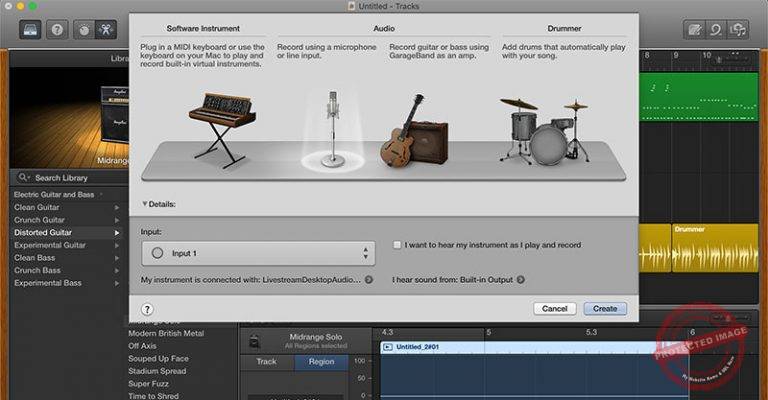The image size is (768, 400).
Task: Collapse the Details disclosure triangle
Action: 144,204
